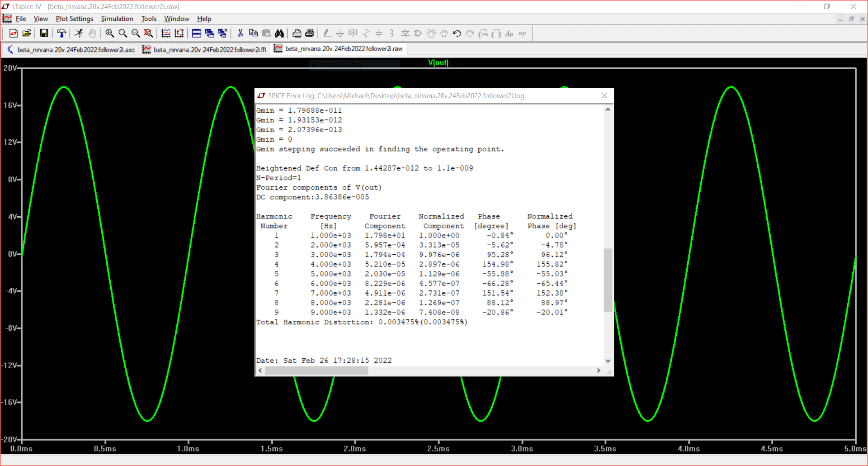868x466 pixels.
Task: Click the Find binoculars icon
Action: pyautogui.click(x=279, y=33)
